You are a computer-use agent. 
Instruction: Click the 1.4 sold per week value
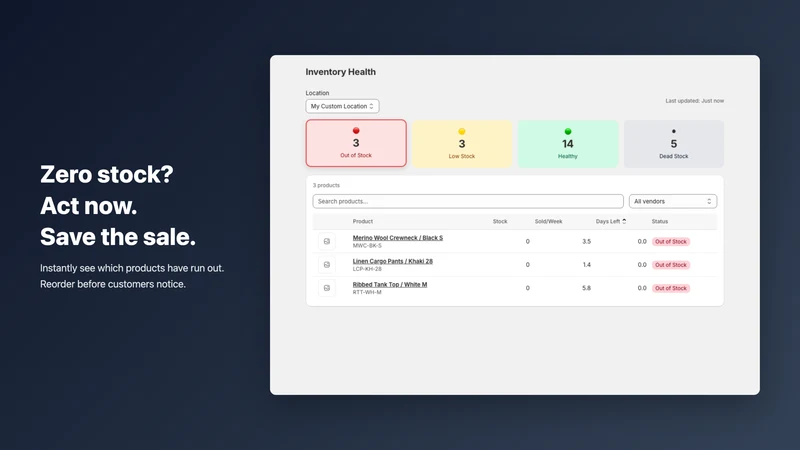586,265
